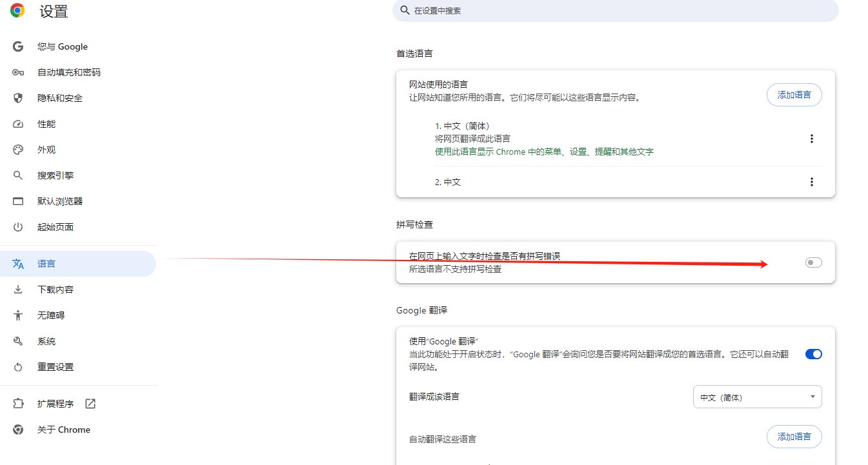The height and width of the screenshot is (465, 868).
Task: Click the 在设置中搜索 search field
Action: (x=616, y=10)
